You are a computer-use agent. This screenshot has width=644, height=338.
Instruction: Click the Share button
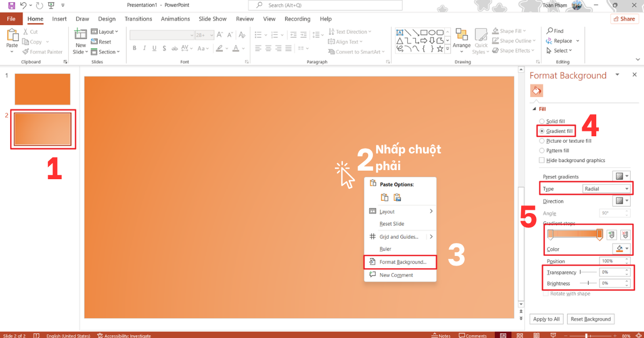(624, 19)
